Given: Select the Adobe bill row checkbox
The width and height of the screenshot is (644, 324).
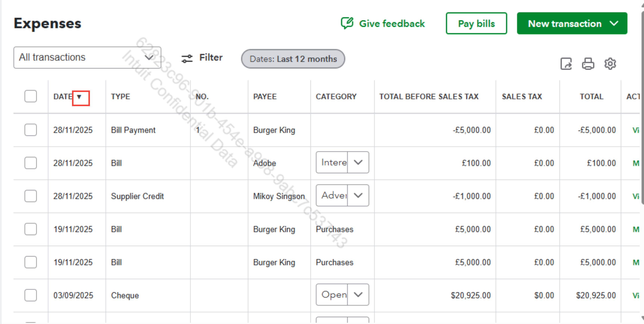Looking at the screenshot, I should [30, 163].
